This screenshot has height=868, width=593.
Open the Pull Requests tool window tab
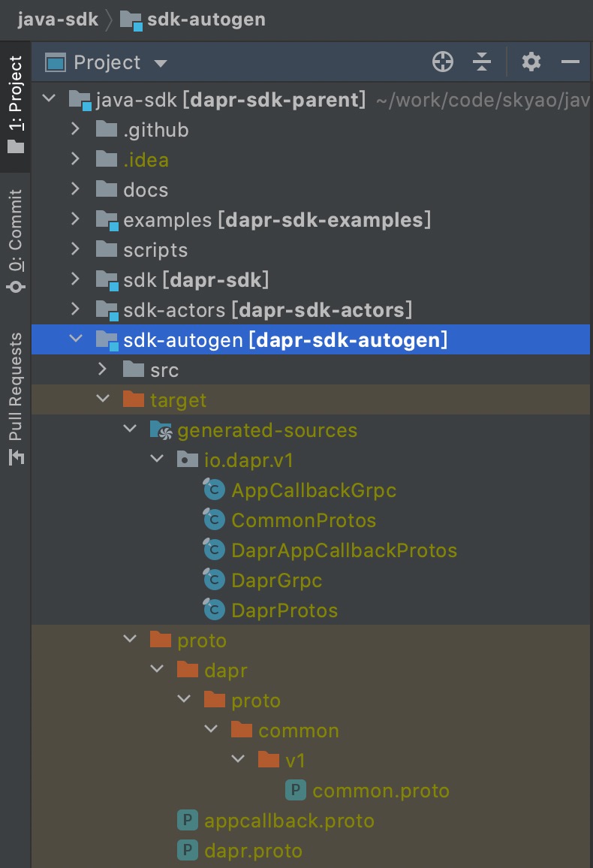point(16,399)
